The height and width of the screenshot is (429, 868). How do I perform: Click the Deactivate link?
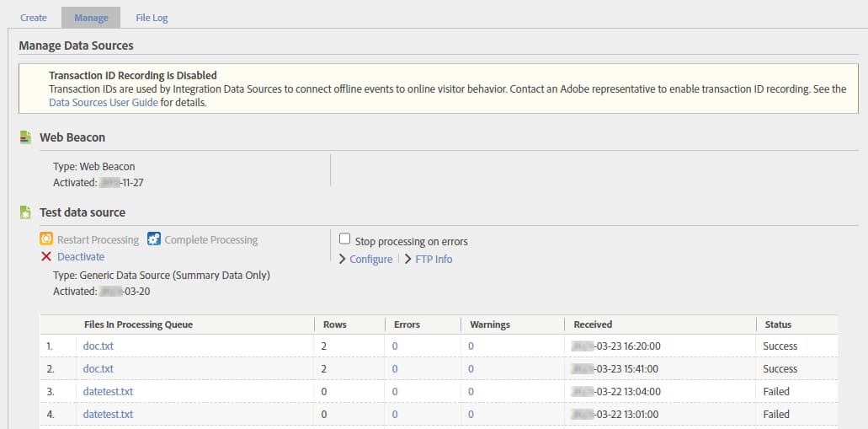click(x=81, y=256)
